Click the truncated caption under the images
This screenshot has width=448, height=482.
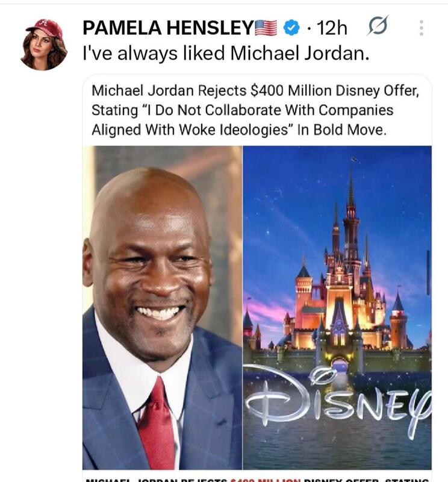click(x=257, y=480)
